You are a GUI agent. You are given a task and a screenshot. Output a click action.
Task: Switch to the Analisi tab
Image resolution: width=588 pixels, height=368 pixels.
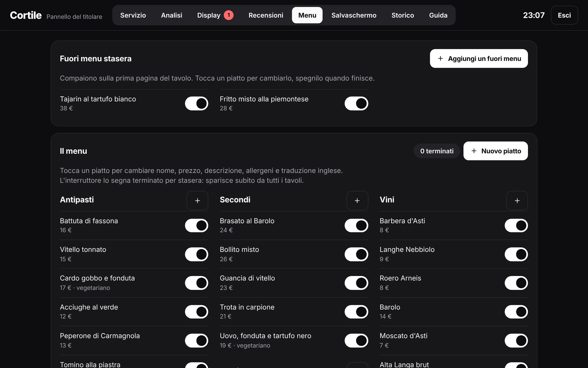[x=171, y=15]
